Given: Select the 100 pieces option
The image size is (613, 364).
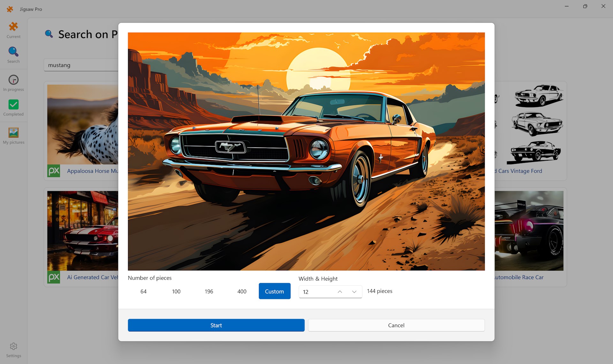Looking at the screenshot, I should point(176,292).
